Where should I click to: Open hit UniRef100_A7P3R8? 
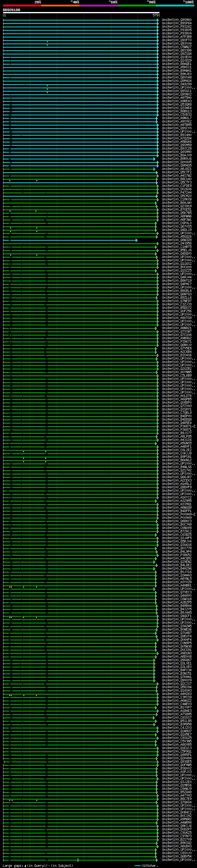click(176, 37)
